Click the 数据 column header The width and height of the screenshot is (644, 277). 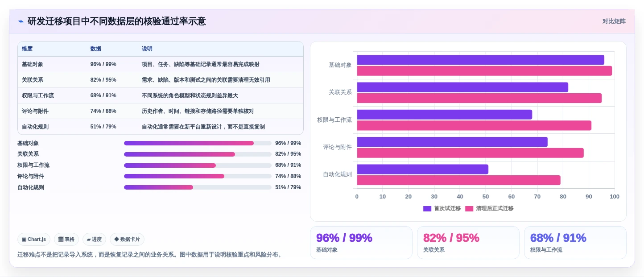(x=96, y=49)
